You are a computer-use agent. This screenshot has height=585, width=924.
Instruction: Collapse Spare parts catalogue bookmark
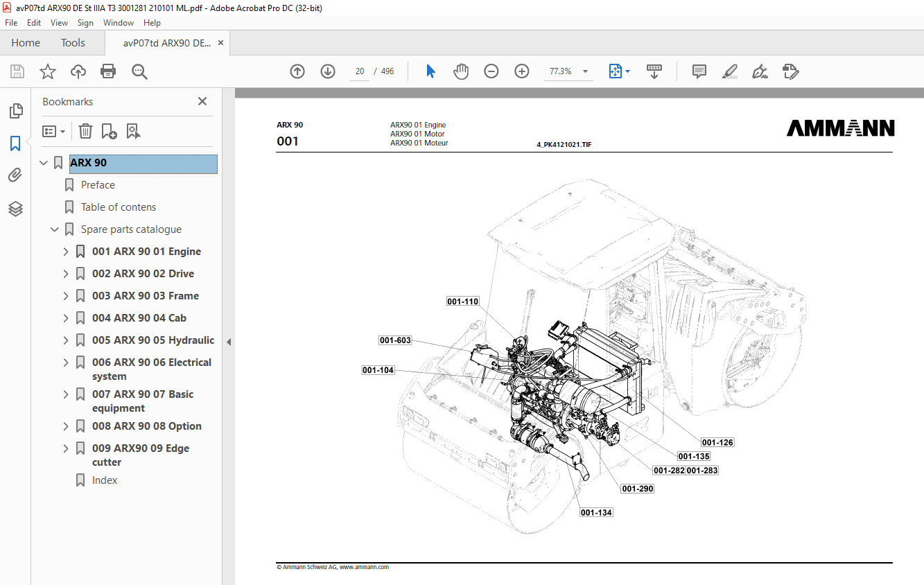pos(55,229)
